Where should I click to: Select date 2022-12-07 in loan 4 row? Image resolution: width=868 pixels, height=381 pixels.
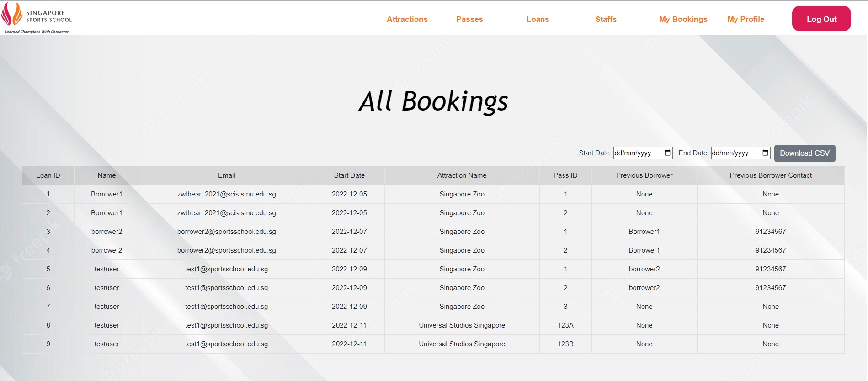point(349,250)
